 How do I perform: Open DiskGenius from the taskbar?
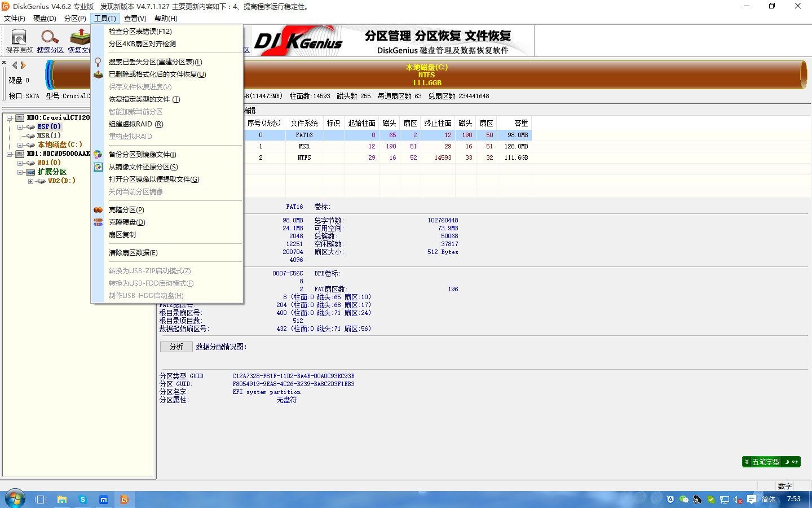124,499
